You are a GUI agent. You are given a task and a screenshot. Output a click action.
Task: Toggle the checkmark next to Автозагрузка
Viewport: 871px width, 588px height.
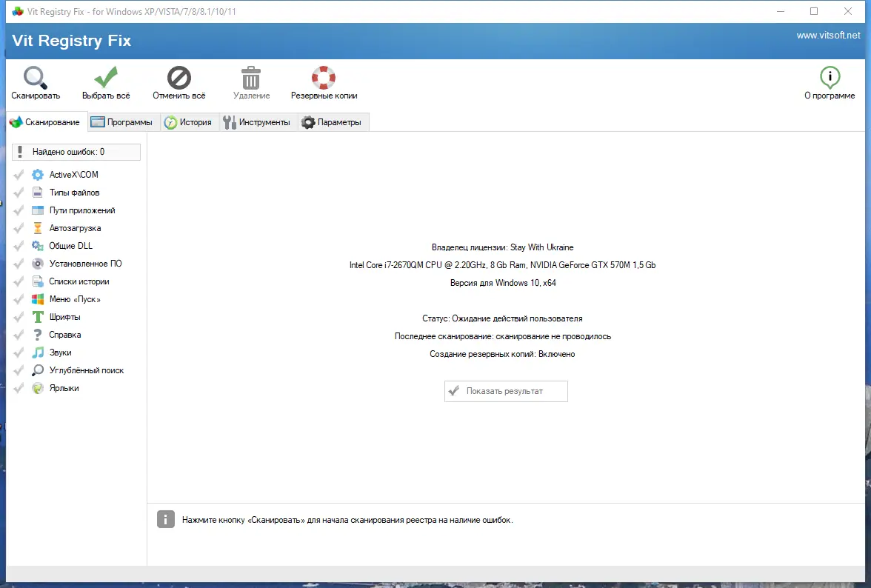tap(18, 227)
